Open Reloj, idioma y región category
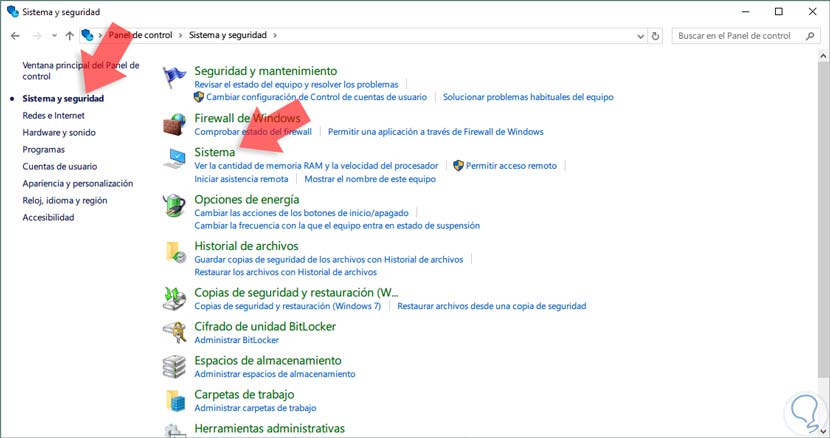 click(x=65, y=200)
